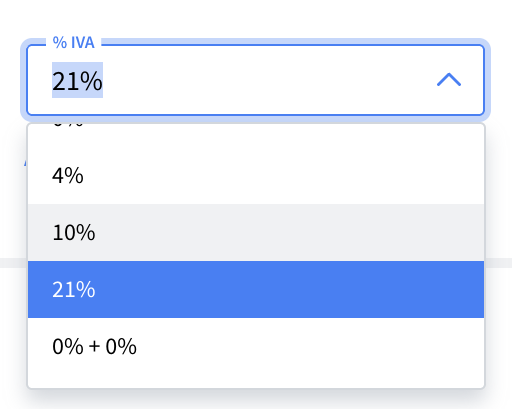Click the right end of the 10% row
This screenshot has height=409, width=512.
[460, 232]
